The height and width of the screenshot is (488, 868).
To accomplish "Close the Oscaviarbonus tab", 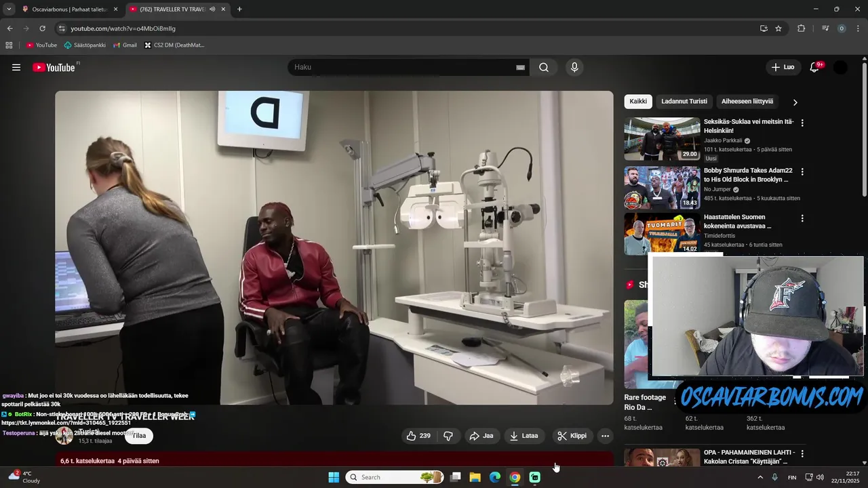I will 115,9.
